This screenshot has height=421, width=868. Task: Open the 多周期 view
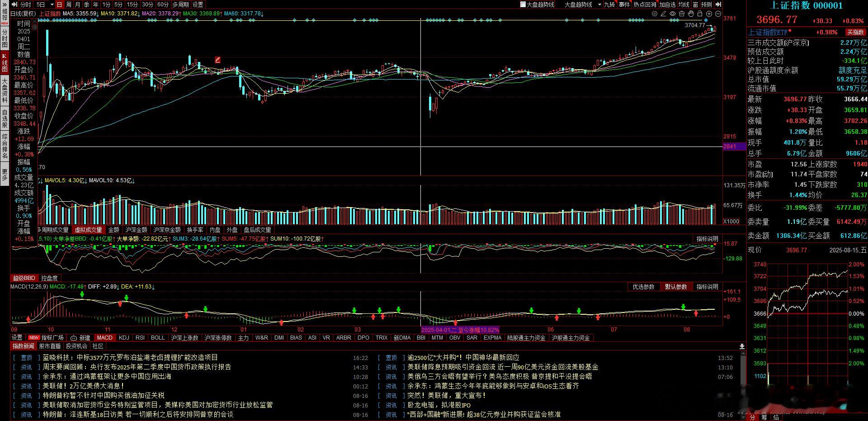click(180, 5)
